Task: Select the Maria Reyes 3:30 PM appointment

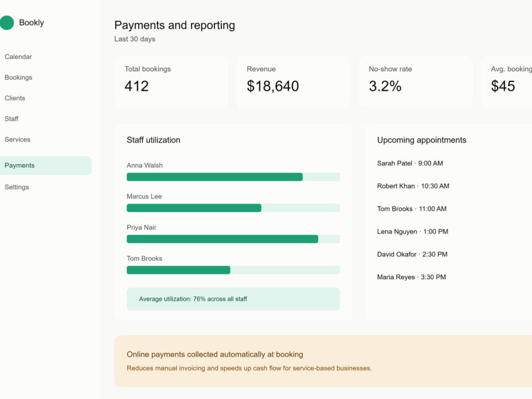Action: click(x=411, y=277)
